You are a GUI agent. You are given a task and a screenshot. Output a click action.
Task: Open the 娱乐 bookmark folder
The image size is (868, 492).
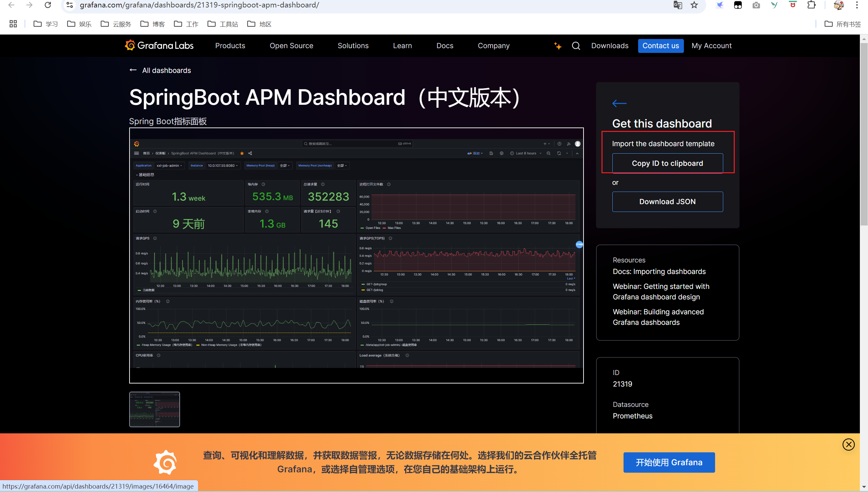[79, 24]
